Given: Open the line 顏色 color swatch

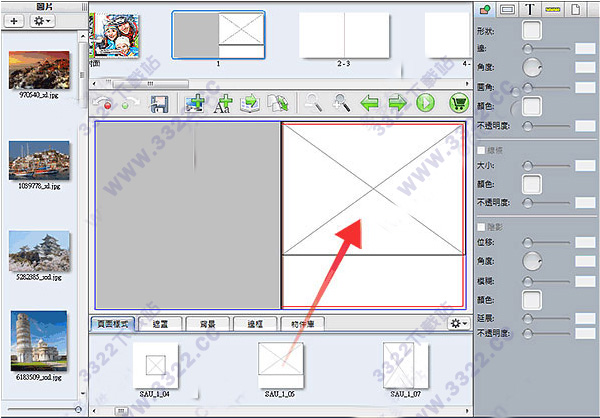Looking at the screenshot, I should 532,184.
